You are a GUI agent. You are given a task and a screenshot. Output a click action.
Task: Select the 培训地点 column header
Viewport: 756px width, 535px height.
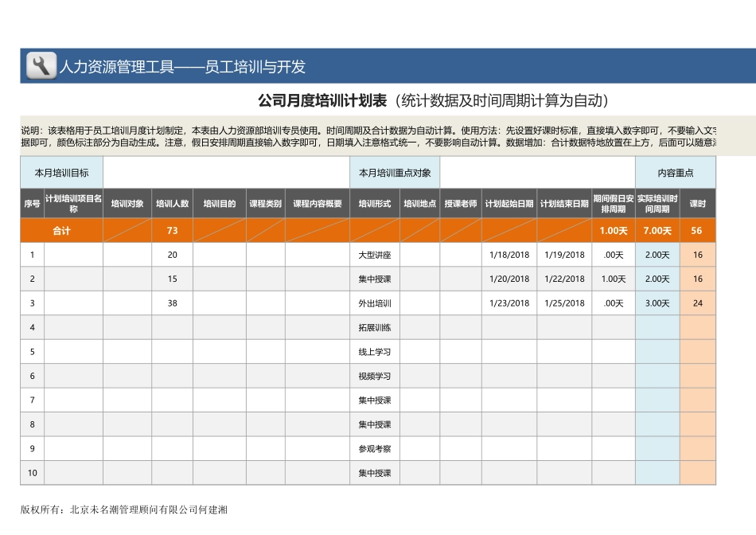[420, 204]
